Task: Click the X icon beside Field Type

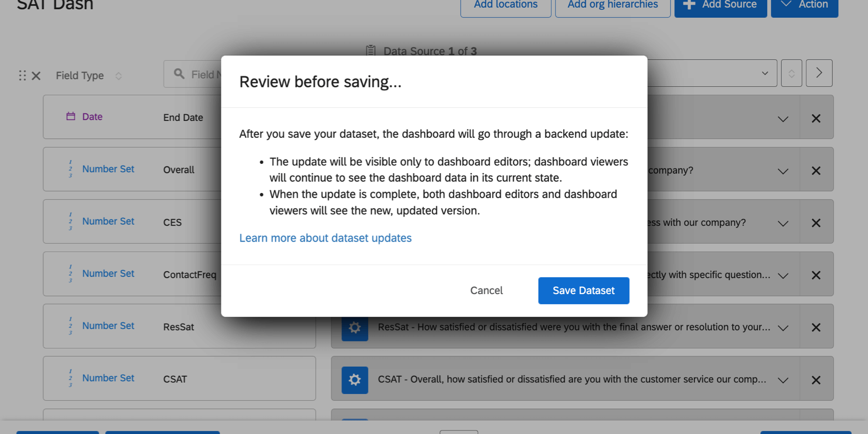Action: [36, 76]
